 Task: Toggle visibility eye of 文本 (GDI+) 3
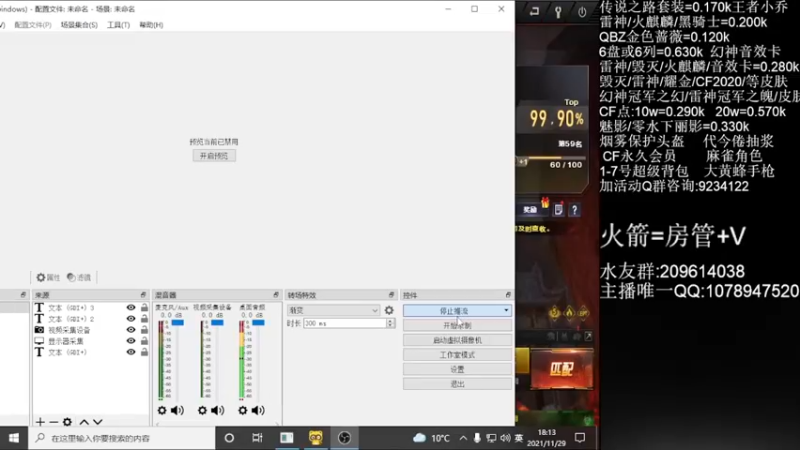pyautogui.click(x=131, y=308)
